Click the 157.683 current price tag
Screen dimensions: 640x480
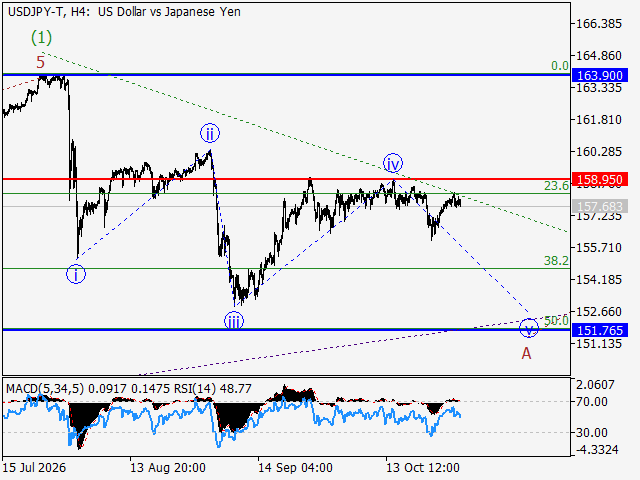(600, 207)
